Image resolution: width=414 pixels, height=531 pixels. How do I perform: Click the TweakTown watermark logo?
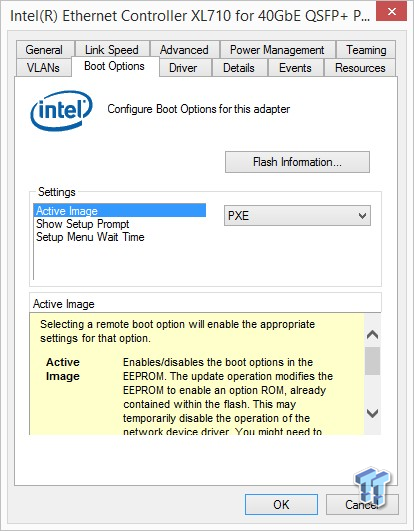point(372,486)
